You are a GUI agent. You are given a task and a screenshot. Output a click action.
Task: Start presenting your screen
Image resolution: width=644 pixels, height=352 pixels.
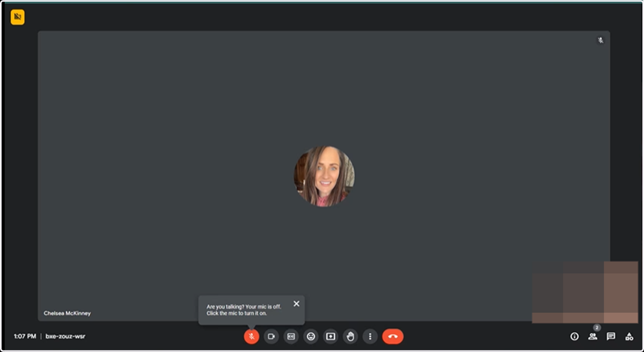click(x=331, y=336)
